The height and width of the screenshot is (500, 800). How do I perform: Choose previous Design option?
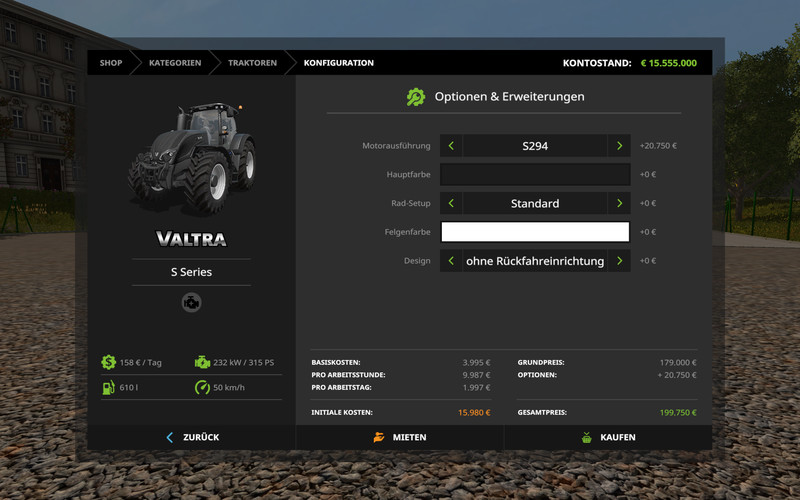pos(451,261)
